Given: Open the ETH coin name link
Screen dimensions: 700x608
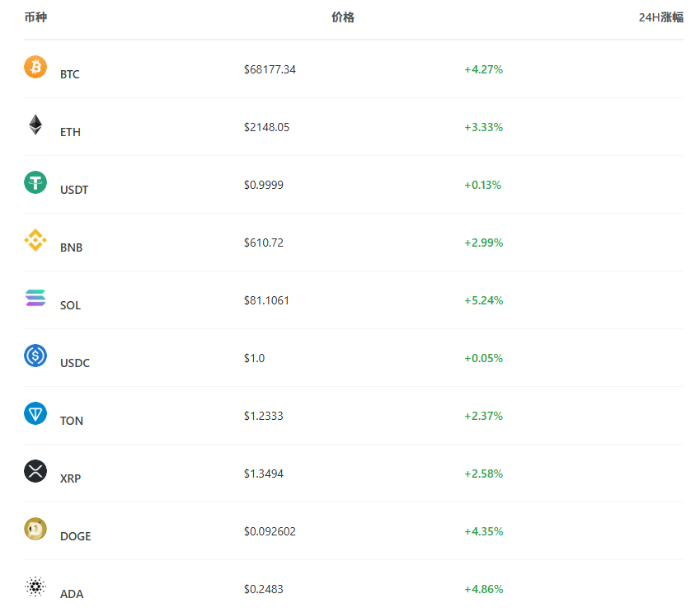Looking at the screenshot, I should pos(70,132).
